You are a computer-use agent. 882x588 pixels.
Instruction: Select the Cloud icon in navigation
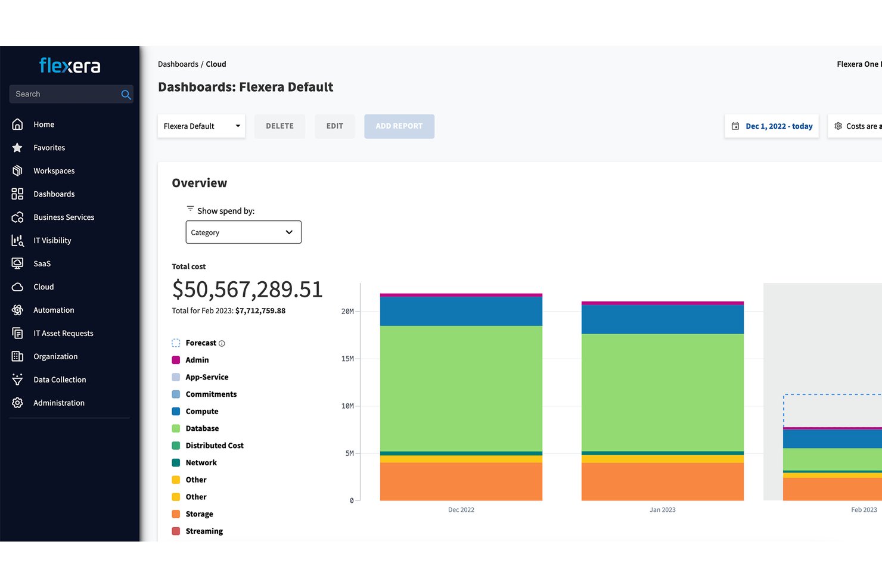[x=17, y=287]
